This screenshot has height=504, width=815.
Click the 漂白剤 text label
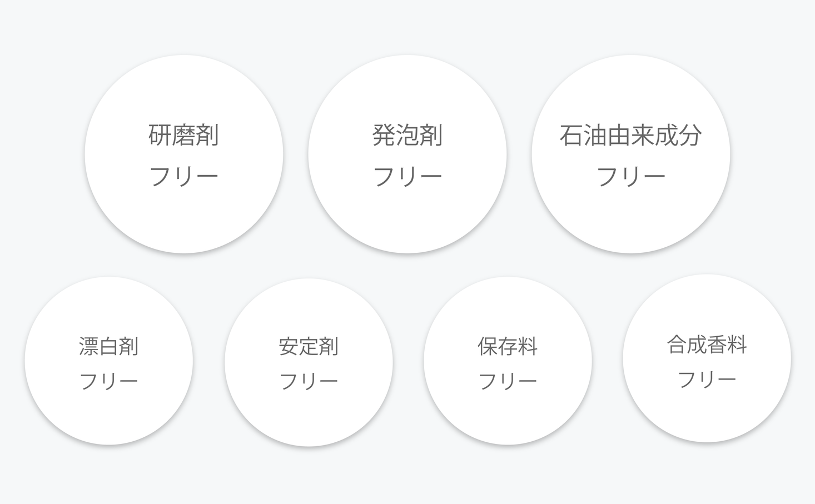(x=109, y=346)
